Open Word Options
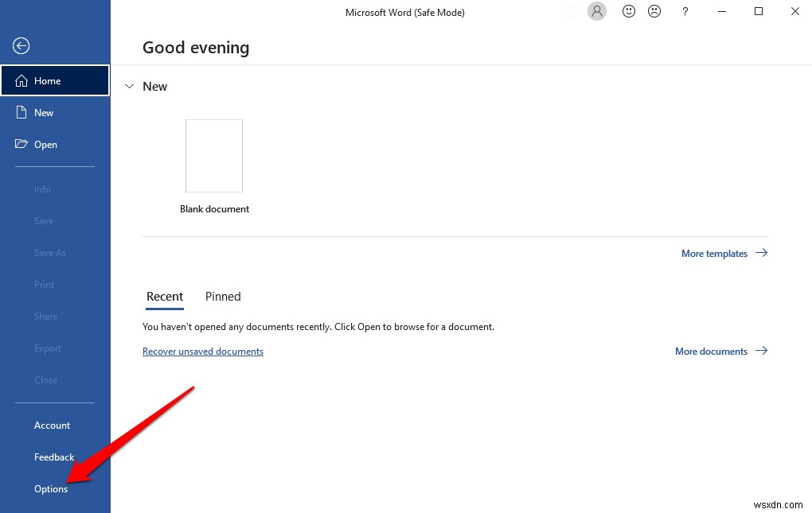This screenshot has height=513, width=812. click(x=50, y=488)
